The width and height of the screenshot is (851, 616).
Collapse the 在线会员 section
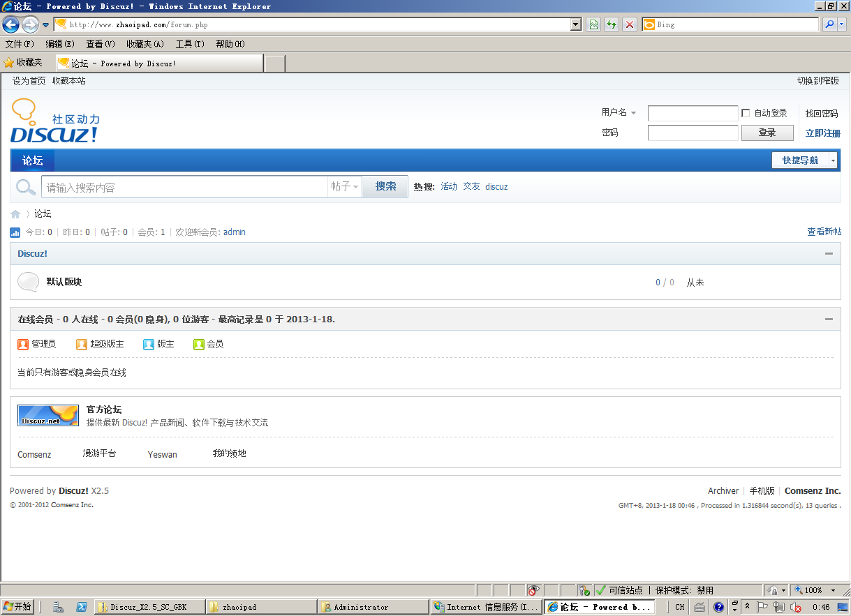pyautogui.click(x=829, y=319)
